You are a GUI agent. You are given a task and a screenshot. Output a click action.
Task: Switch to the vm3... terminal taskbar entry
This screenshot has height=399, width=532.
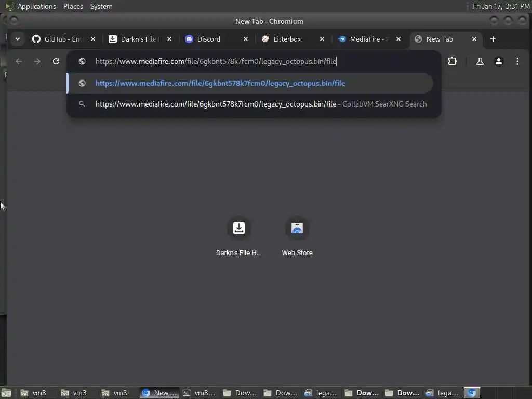tap(199, 393)
